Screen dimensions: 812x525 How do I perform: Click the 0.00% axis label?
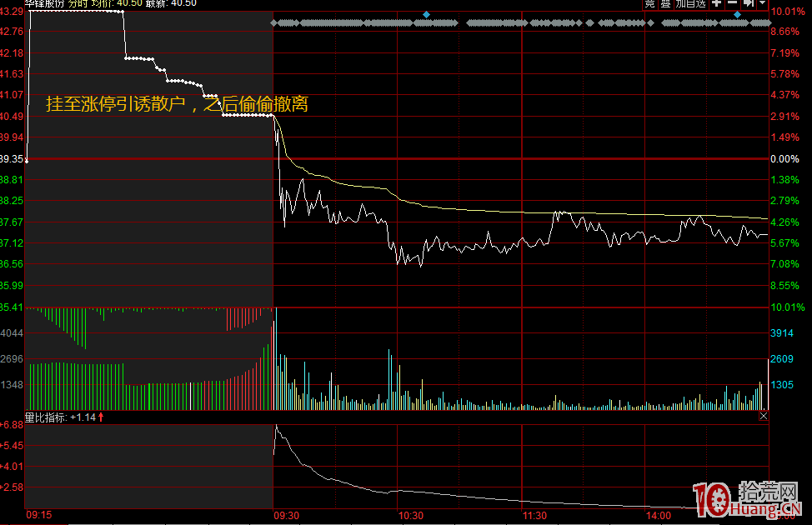(x=784, y=159)
